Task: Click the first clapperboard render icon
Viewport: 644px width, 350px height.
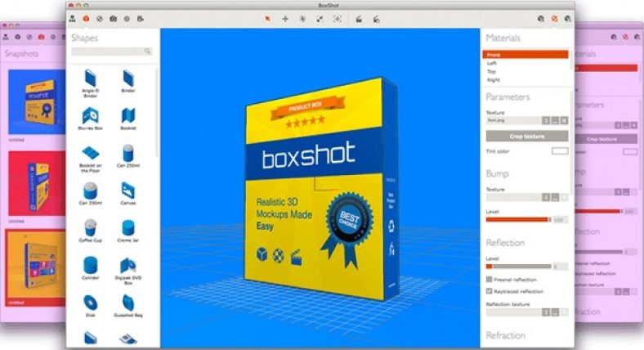Action: 359,19
